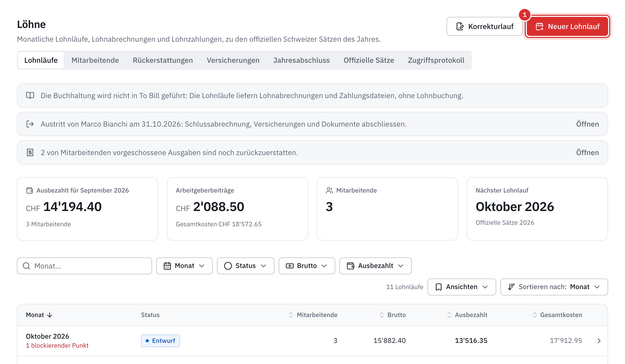Image resolution: width=625 pixels, height=364 pixels.
Task: Click the Entwurf status badge
Action: coord(160,341)
